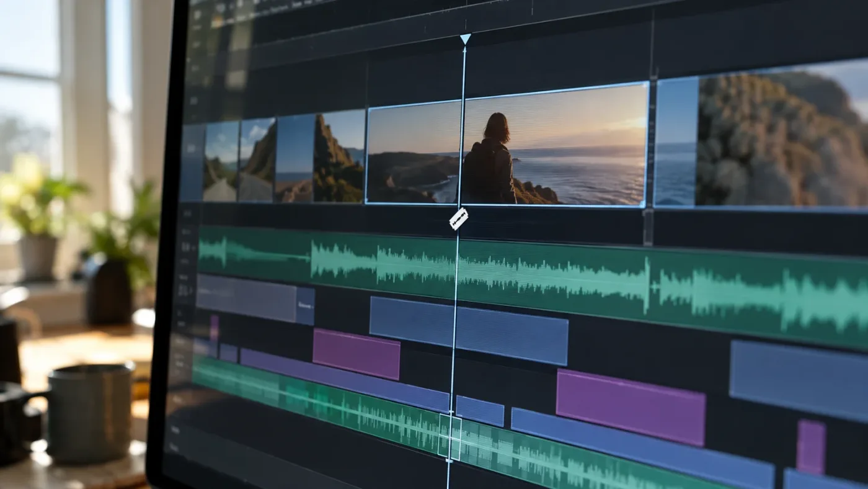Click the tiny purple clip under the gray clip
This screenshot has width=868, height=489.
pos(214,328)
